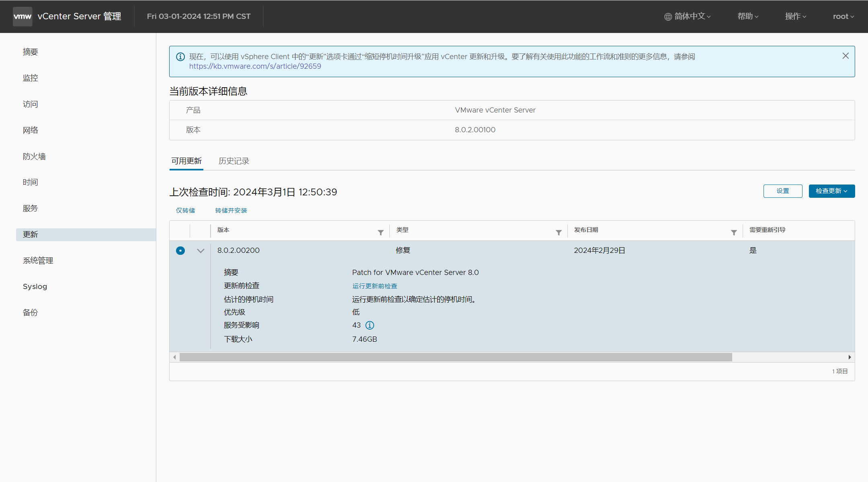Click the 类型 column header
The height and width of the screenshot is (482, 868).
[x=402, y=230]
